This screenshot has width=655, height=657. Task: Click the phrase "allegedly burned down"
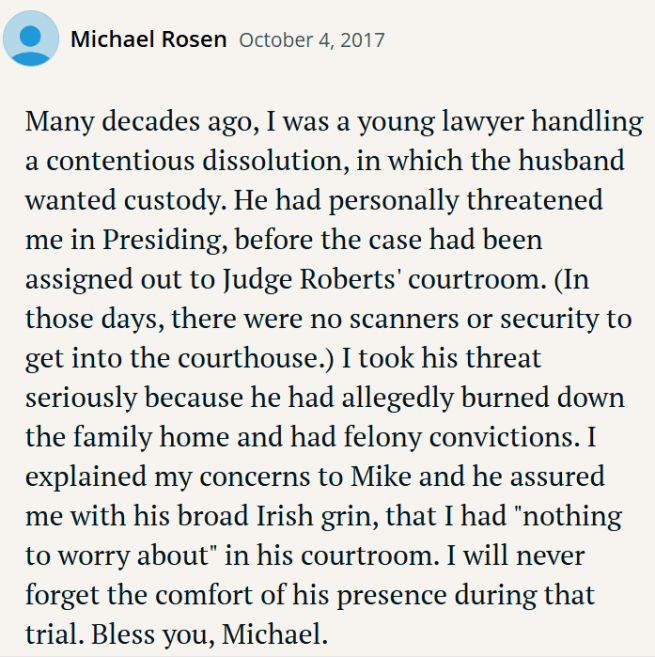[483, 398]
